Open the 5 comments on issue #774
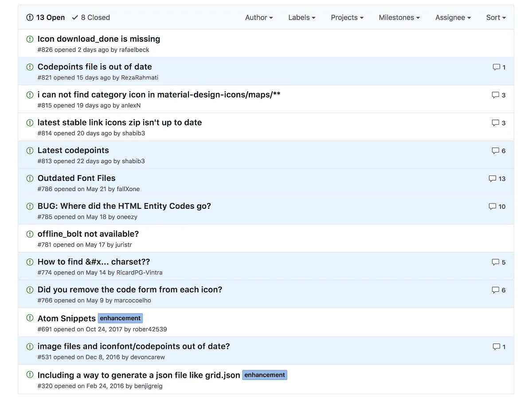Viewport: 532px width, 399px height. tap(499, 262)
